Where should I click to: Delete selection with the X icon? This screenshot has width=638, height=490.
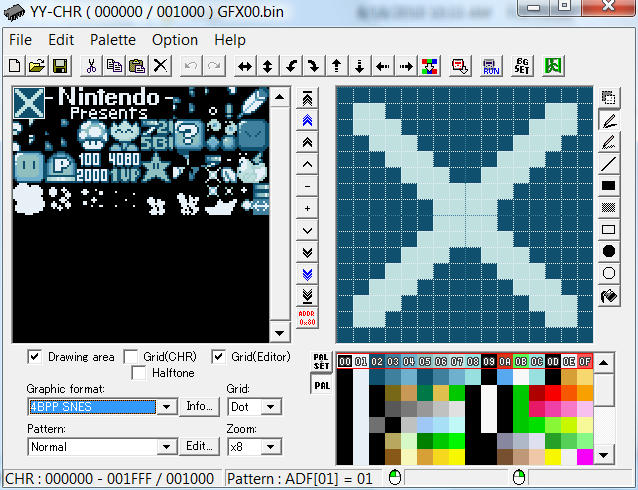click(x=160, y=66)
